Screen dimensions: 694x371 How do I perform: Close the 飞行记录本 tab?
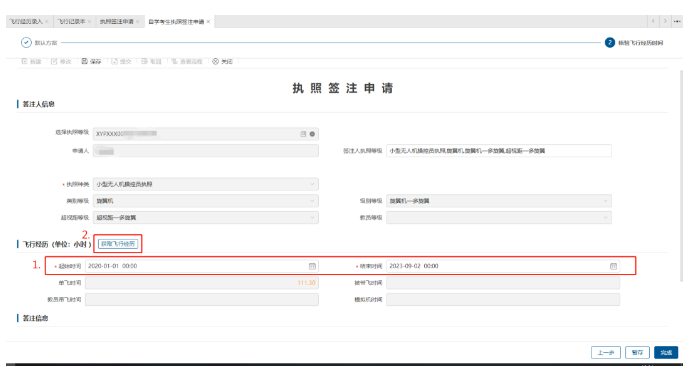pyautogui.click(x=89, y=21)
